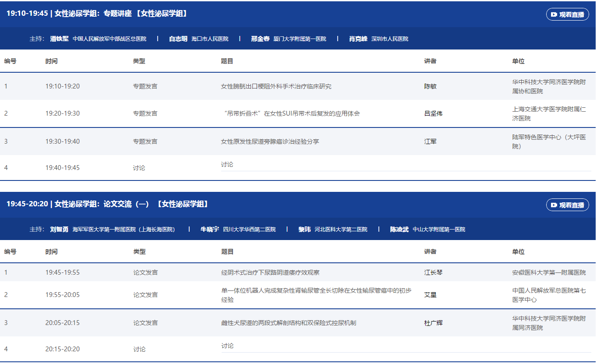
Task: Select host 刘智勇 in the 论文交流 session
Action: pos(59,230)
